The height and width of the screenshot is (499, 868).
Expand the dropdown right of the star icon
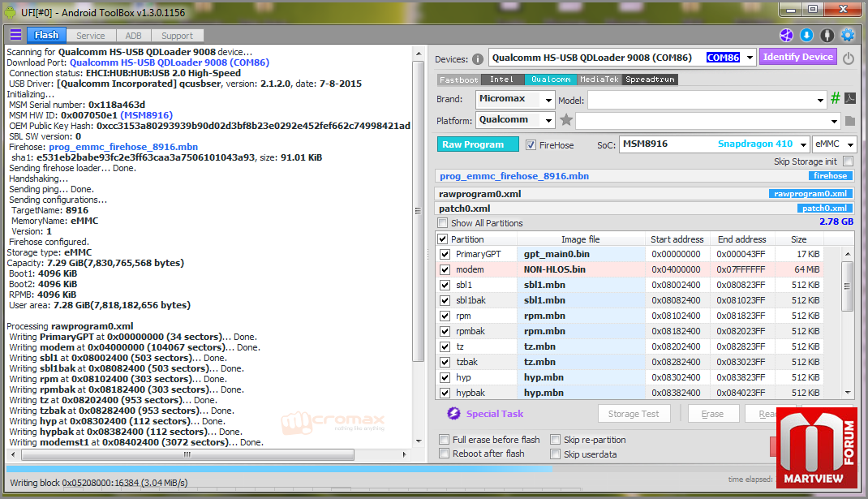click(834, 121)
